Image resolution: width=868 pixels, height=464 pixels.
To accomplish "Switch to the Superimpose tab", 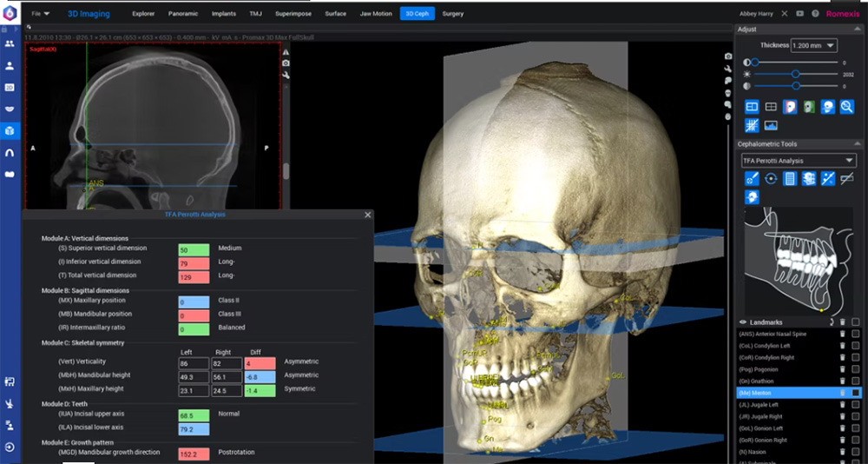I will tap(293, 14).
